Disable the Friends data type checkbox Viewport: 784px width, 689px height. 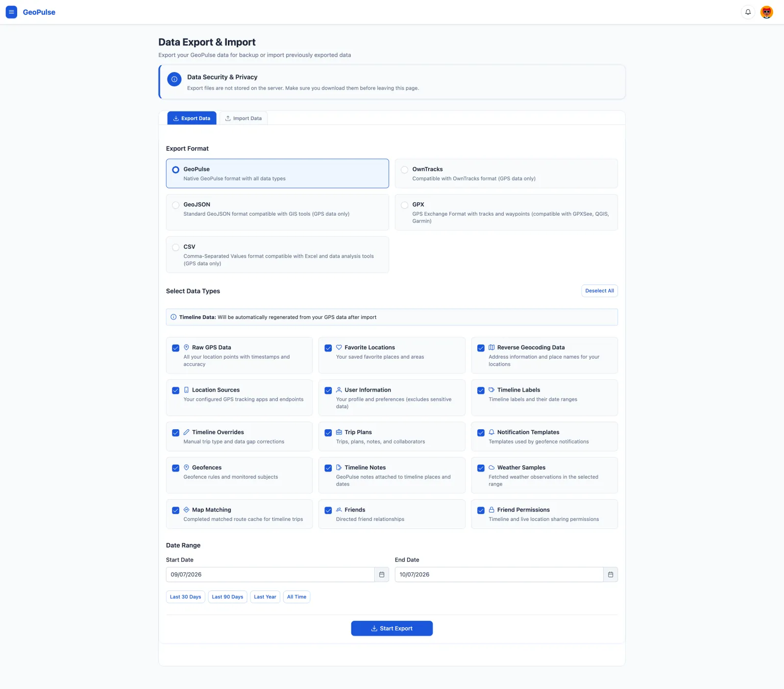328,511
